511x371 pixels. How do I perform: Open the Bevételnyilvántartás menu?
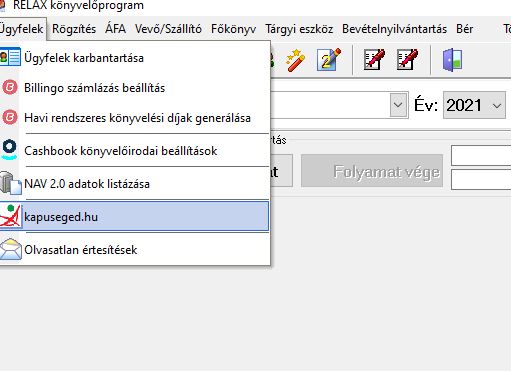pyautogui.click(x=394, y=29)
